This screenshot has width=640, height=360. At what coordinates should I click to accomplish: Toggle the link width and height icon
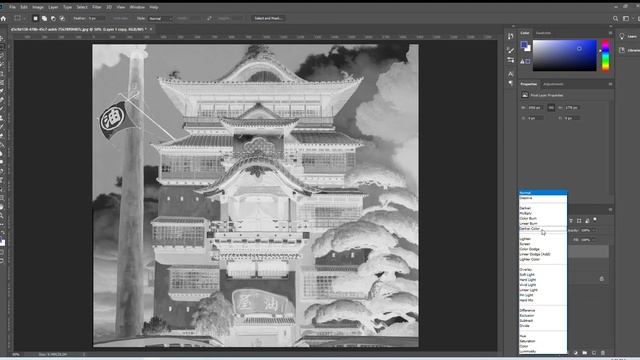click(x=551, y=108)
